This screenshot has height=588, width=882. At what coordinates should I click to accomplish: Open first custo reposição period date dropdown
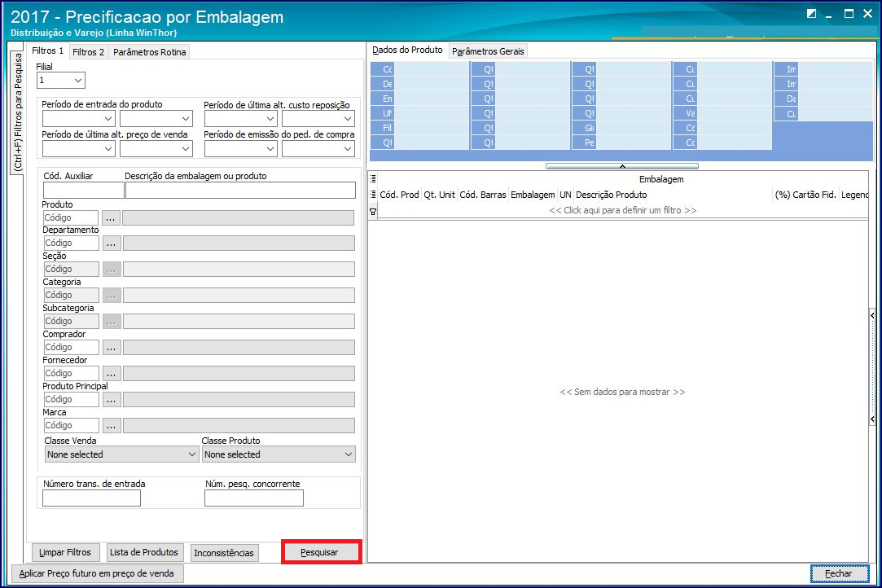click(270, 119)
